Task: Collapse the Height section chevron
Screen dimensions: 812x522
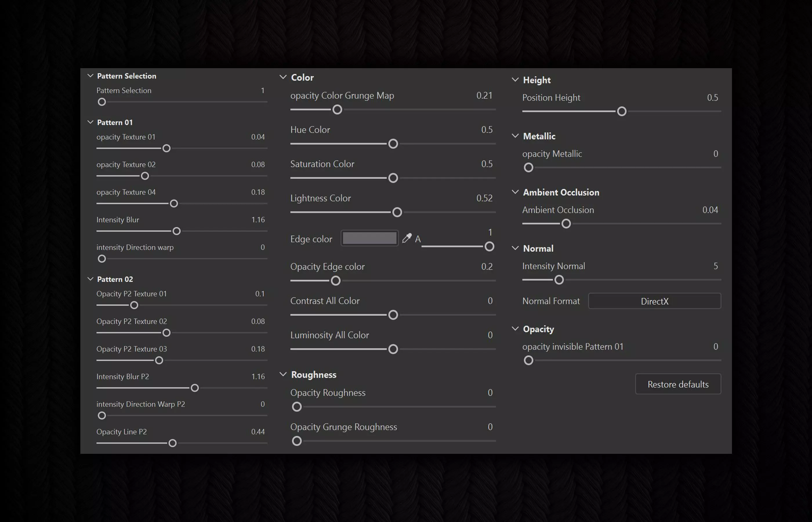Action: 515,80
